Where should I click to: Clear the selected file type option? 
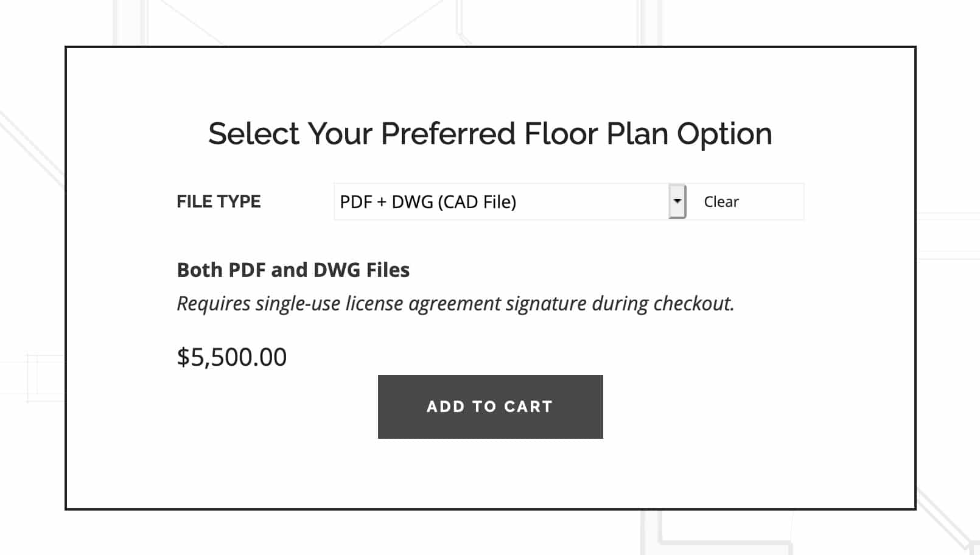pyautogui.click(x=721, y=202)
